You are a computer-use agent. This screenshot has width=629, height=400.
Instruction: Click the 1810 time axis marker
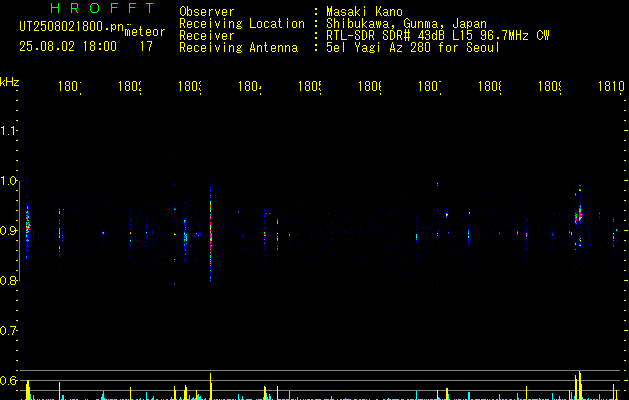(611, 86)
